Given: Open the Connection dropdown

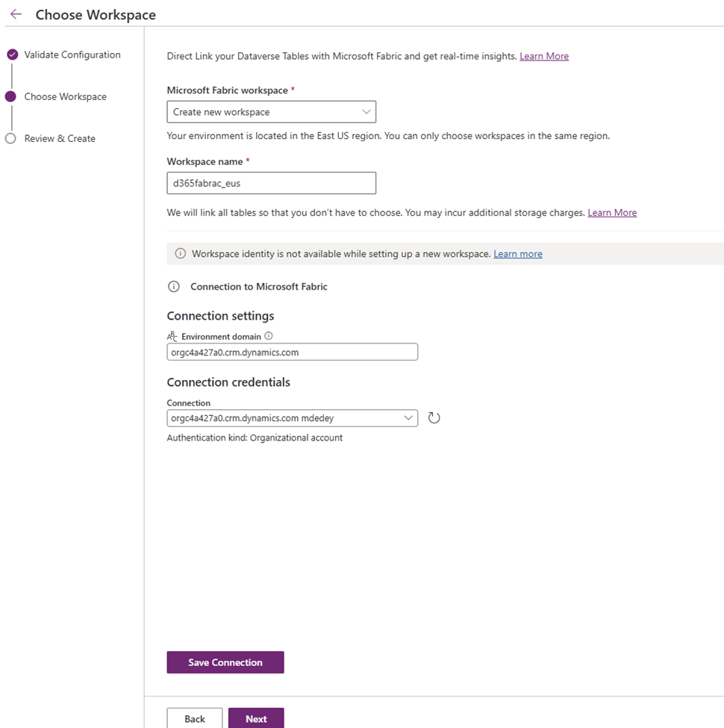Looking at the screenshot, I should coord(292,417).
